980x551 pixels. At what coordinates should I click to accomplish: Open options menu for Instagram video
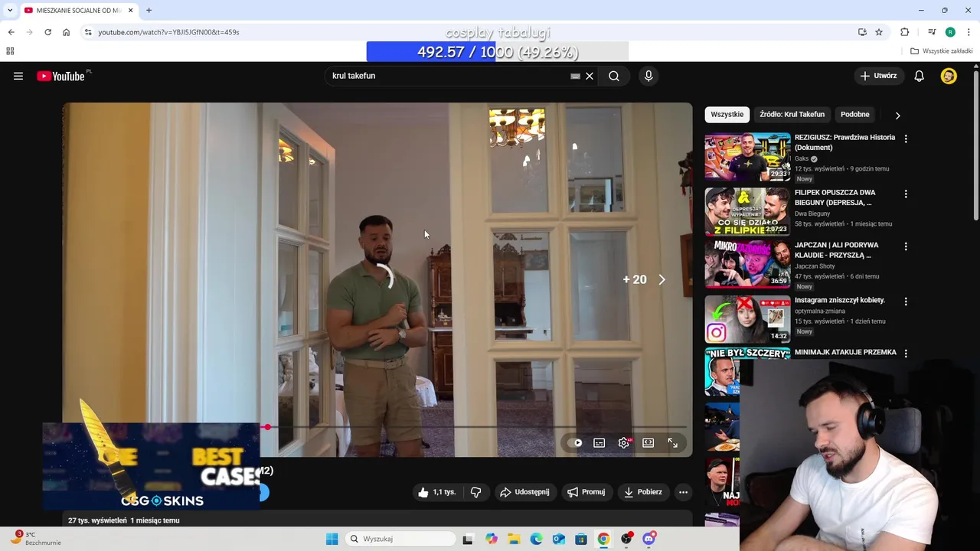(x=906, y=302)
